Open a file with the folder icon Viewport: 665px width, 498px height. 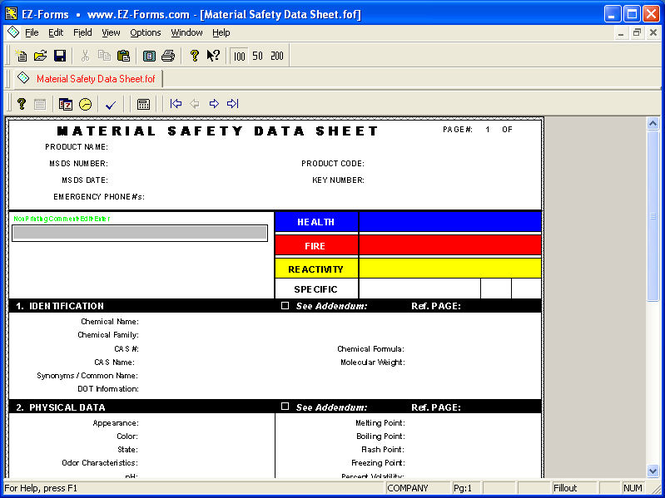pyautogui.click(x=40, y=56)
